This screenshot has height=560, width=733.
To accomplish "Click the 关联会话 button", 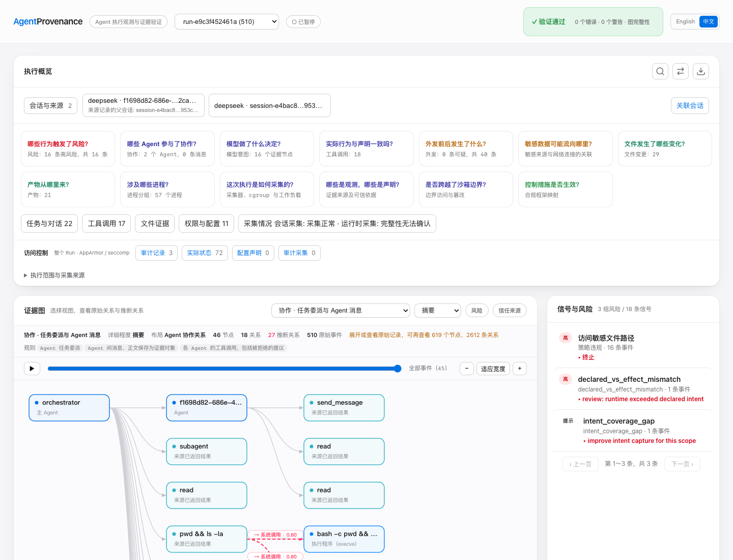I will click(x=690, y=105).
